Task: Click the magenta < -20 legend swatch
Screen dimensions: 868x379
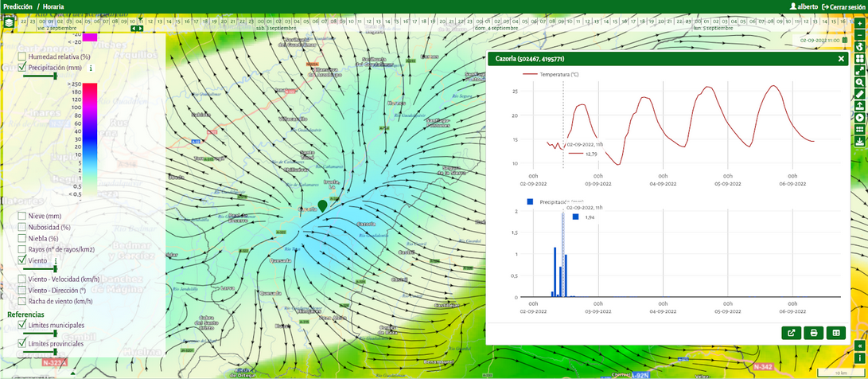Action: coord(90,37)
